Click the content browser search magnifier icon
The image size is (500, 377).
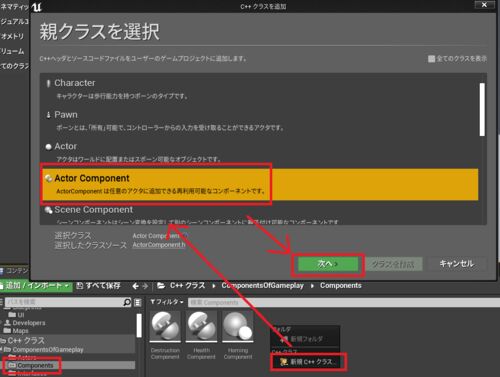pos(127,302)
